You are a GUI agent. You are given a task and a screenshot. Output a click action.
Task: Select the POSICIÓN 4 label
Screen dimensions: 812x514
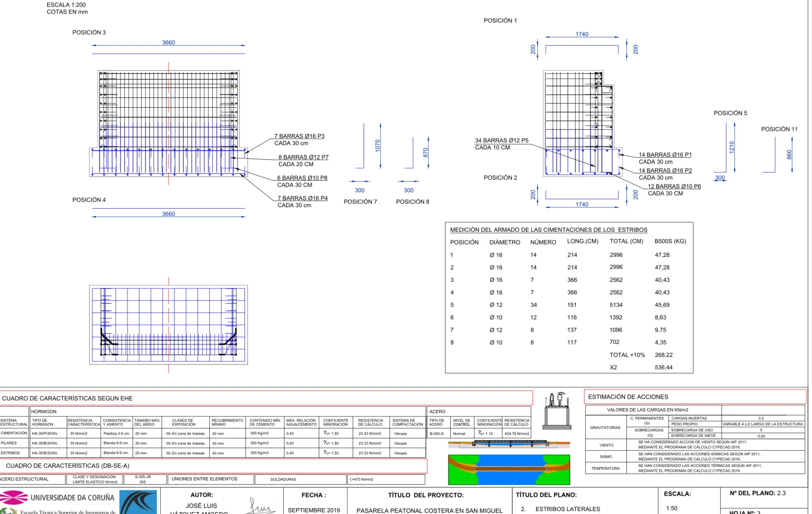click(89, 200)
